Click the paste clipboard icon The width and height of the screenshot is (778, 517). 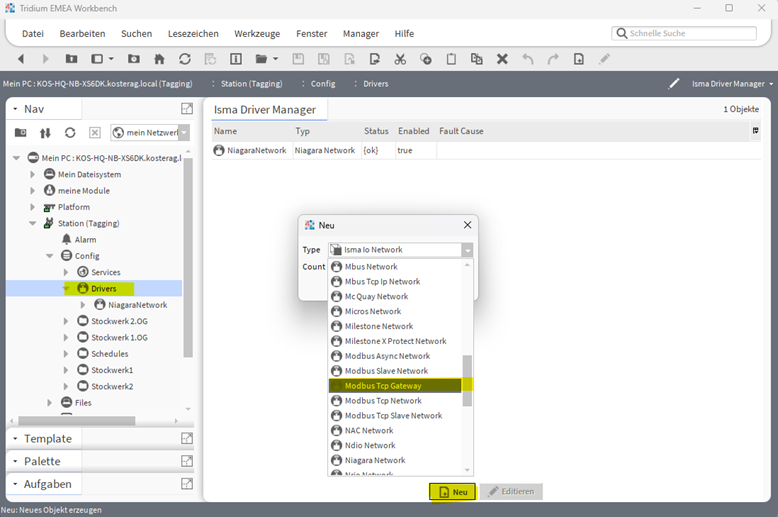pos(451,59)
